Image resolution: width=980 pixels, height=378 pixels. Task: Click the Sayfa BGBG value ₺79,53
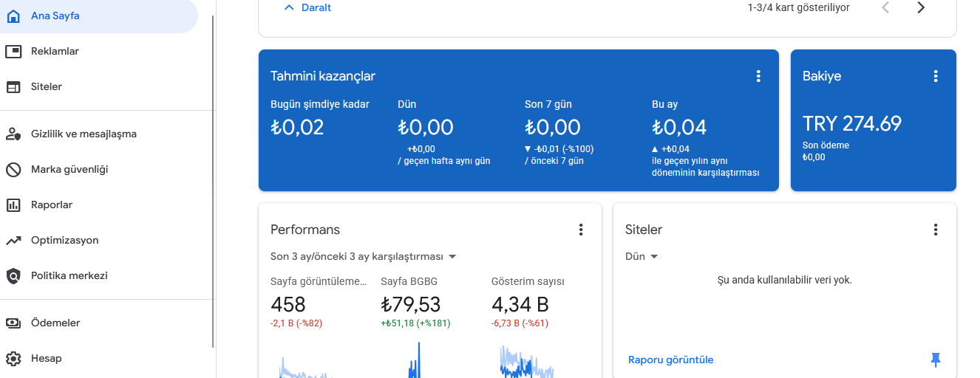click(x=411, y=304)
